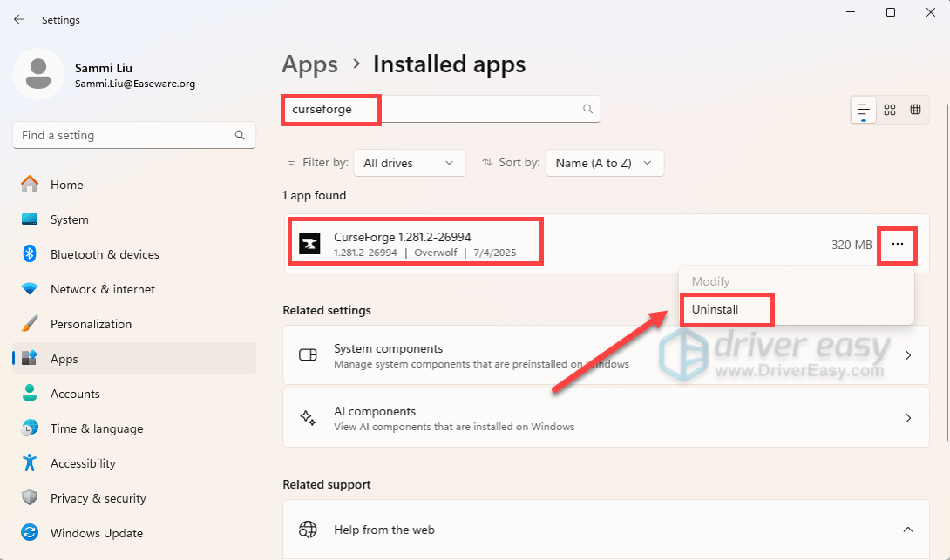
Task: Go to Privacy & security settings
Action: click(x=134, y=498)
